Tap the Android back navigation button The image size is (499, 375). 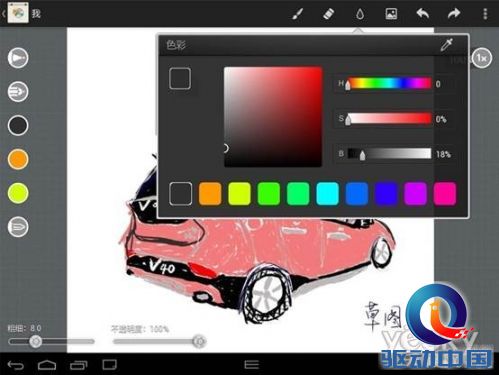pos(16,365)
